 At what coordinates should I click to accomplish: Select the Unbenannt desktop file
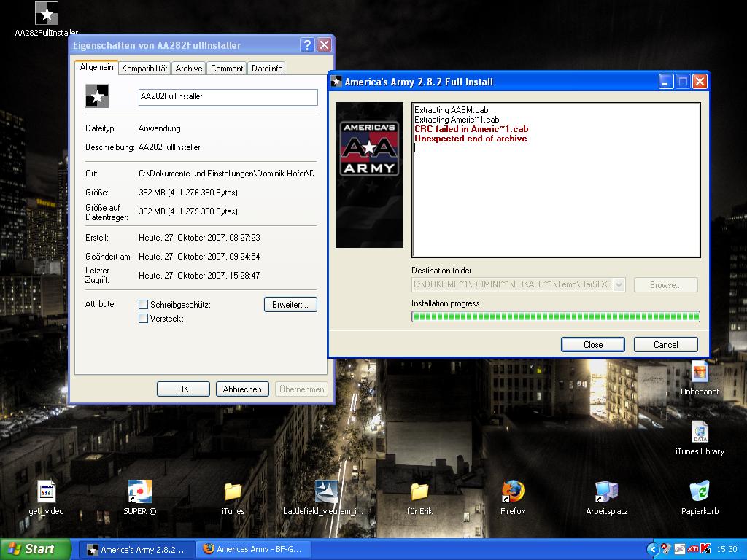[x=700, y=372]
